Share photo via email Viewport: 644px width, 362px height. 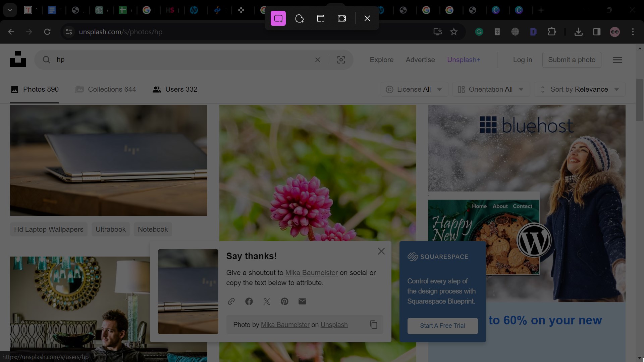[x=302, y=301]
